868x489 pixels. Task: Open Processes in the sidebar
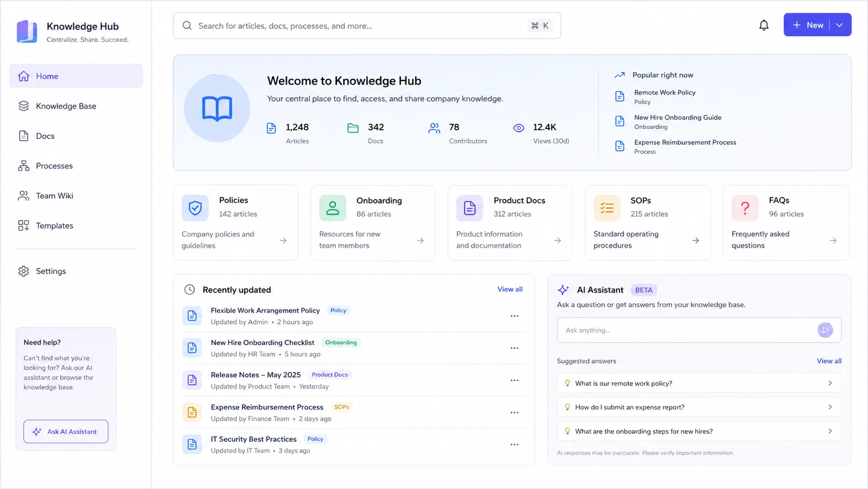(x=76, y=166)
